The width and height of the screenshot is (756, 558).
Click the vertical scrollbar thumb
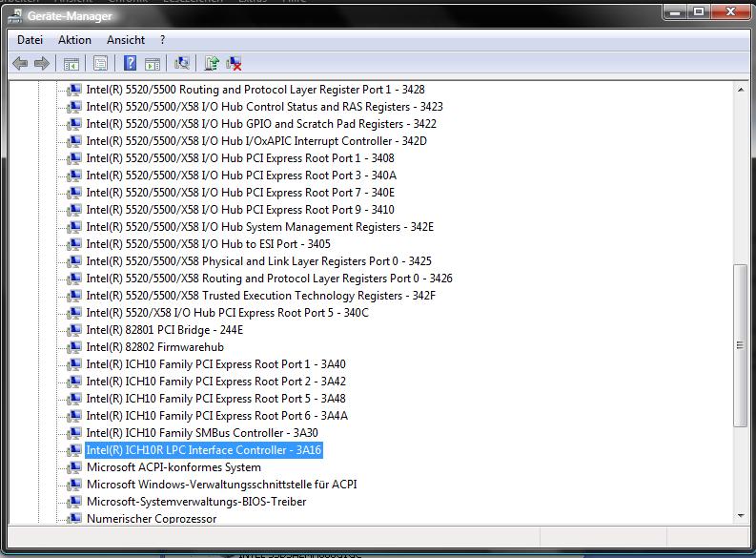pos(740,345)
